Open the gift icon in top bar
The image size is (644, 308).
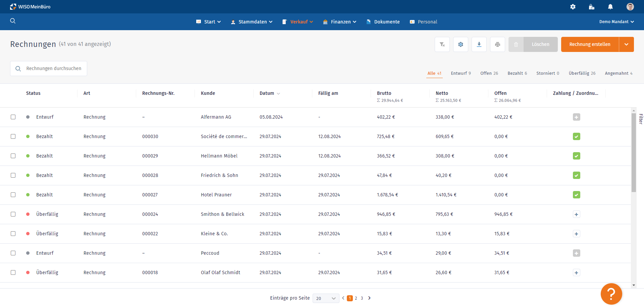(x=592, y=7)
